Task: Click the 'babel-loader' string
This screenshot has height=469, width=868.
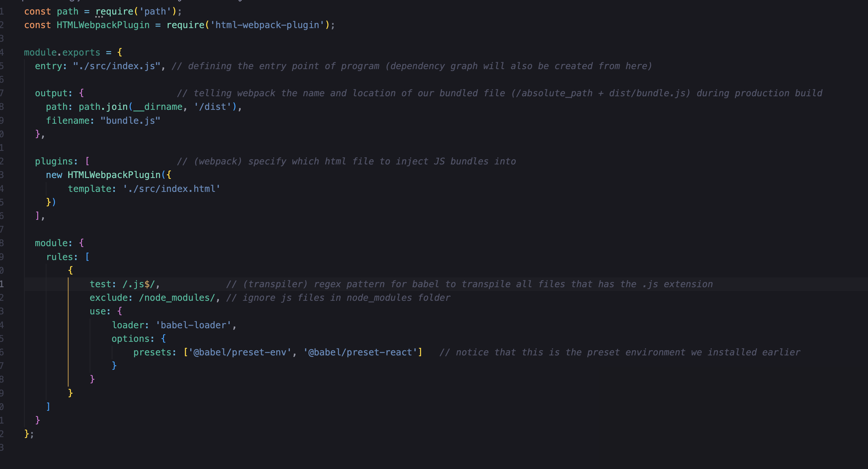Action: 193,325
